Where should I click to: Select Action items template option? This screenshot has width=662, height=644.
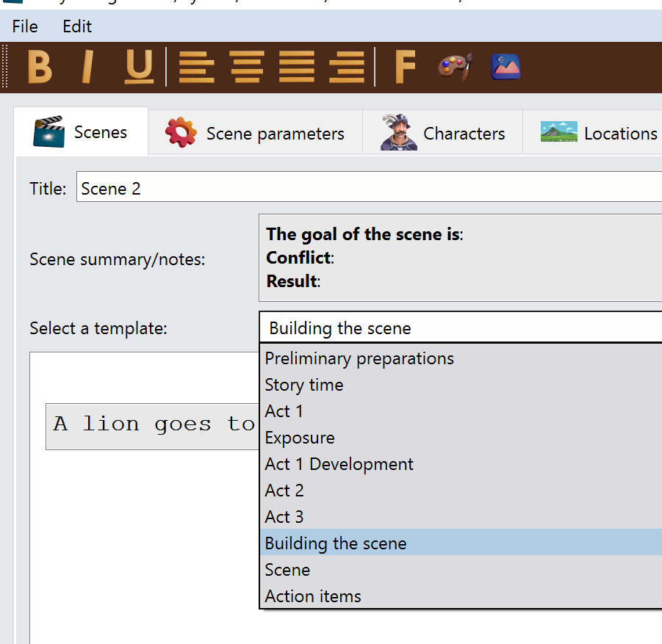313,596
